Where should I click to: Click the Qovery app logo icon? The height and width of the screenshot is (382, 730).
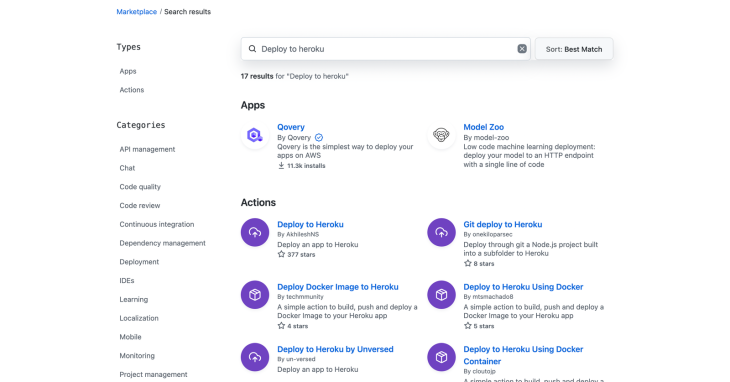(255, 135)
